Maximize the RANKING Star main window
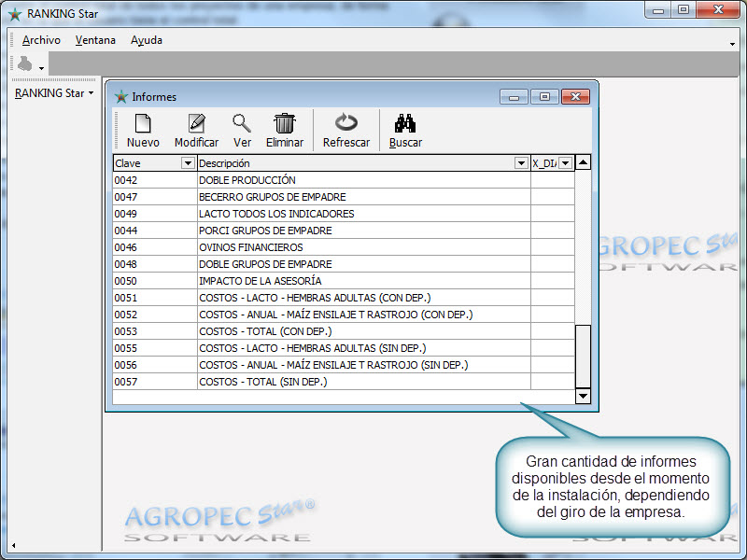747x560 pixels. pyautogui.click(x=684, y=9)
